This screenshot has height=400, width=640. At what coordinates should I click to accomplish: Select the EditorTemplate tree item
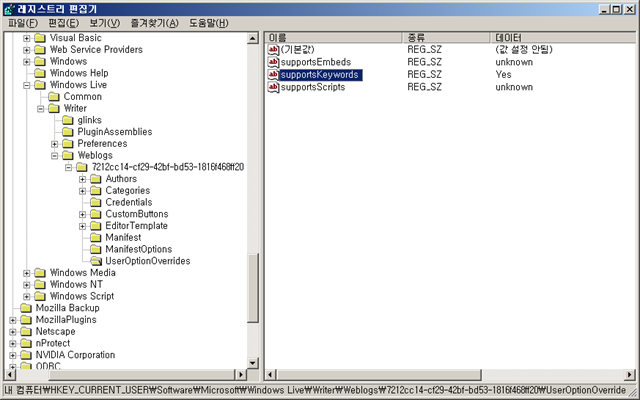pos(136,226)
